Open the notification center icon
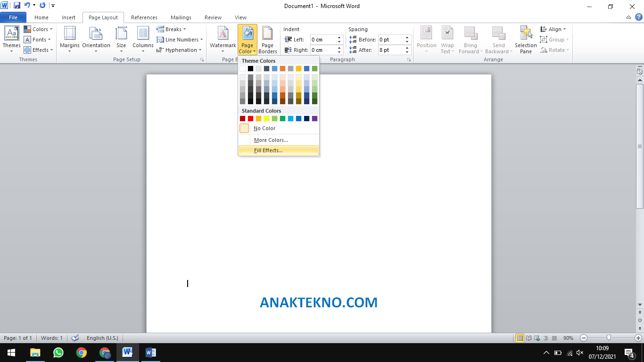The height and width of the screenshot is (362, 644). (629, 352)
